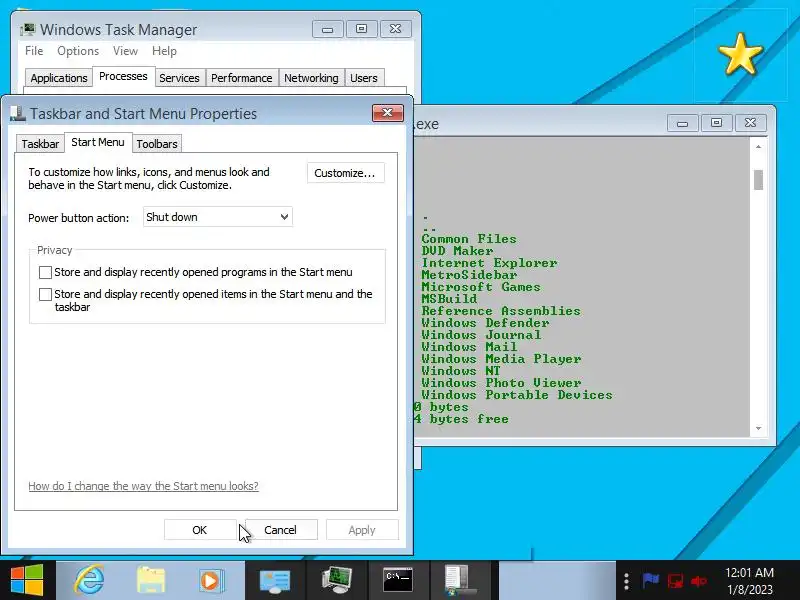Click the Customize... button
The height and width of the screenshot is (600, 800).
point(345,173)
